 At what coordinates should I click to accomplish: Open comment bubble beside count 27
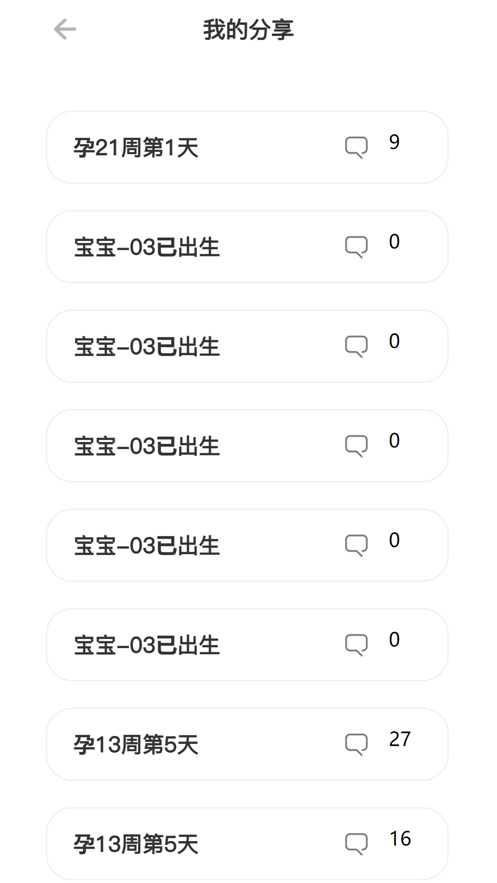tap(356, 744)
